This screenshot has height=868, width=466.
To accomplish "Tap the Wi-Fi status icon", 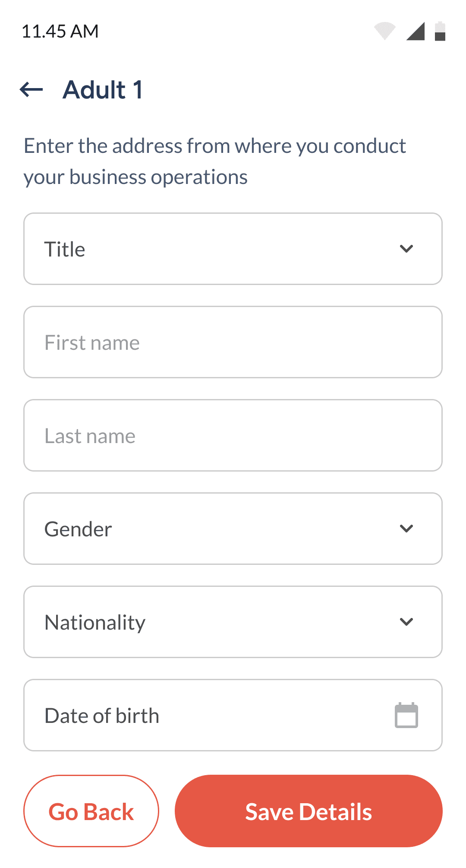I will pos(384,31).
